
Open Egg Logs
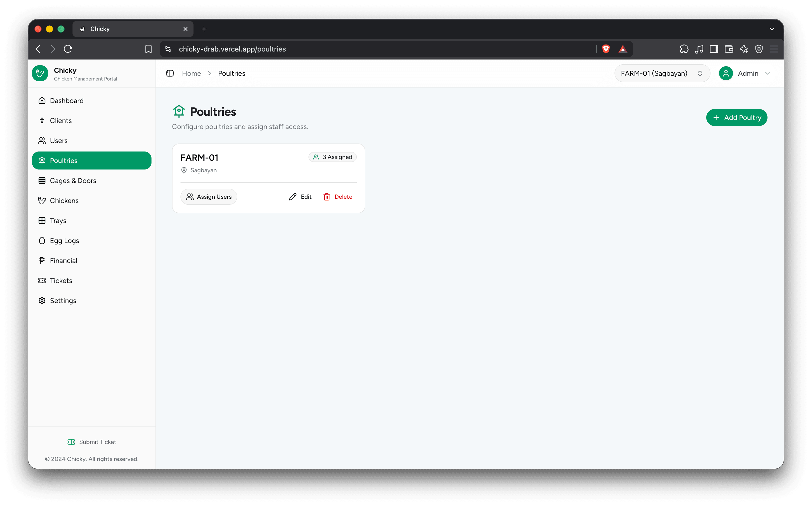(92, 240)
